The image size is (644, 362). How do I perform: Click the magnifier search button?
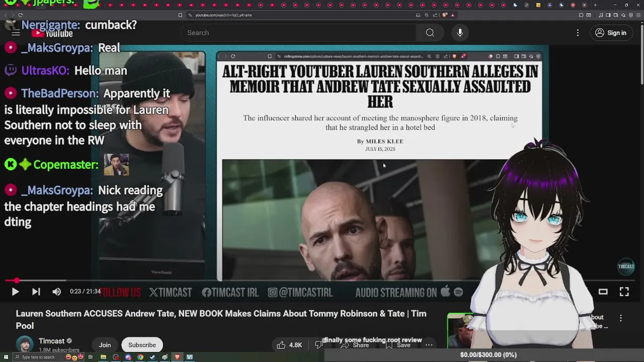(x=430, y=33)
